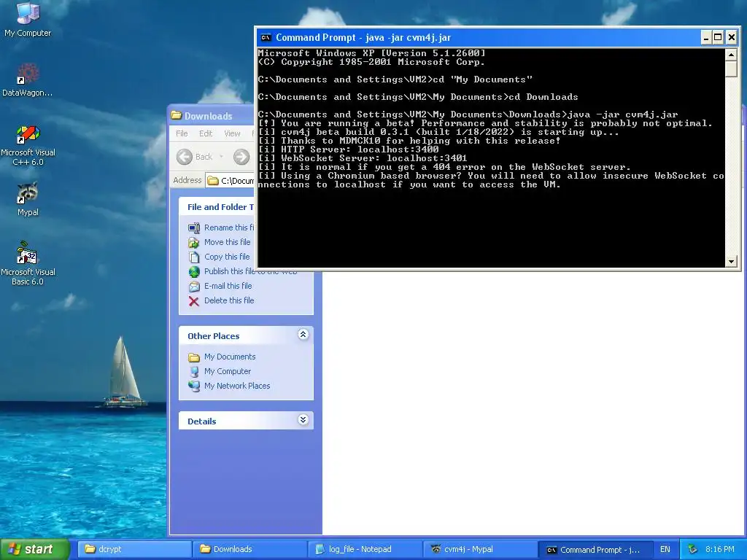Click the Copy this file icon

pos(194,257)
